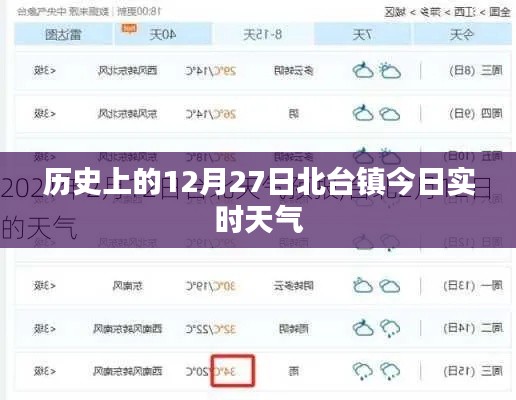Click the 全国 breadcrumb link
The height and width of the screenshot is (400, 516).
pos(500,13)
